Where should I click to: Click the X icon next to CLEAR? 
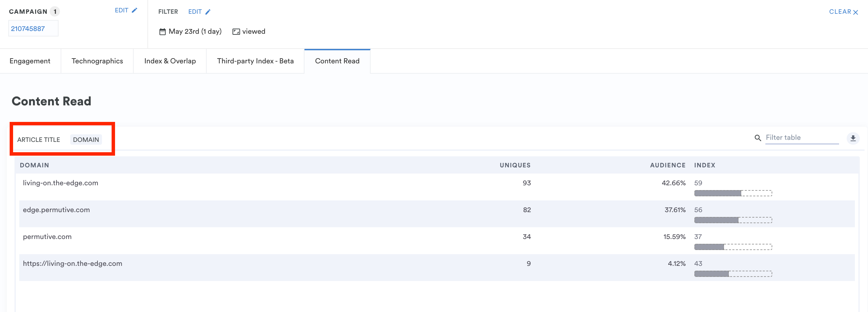[856, 12]
